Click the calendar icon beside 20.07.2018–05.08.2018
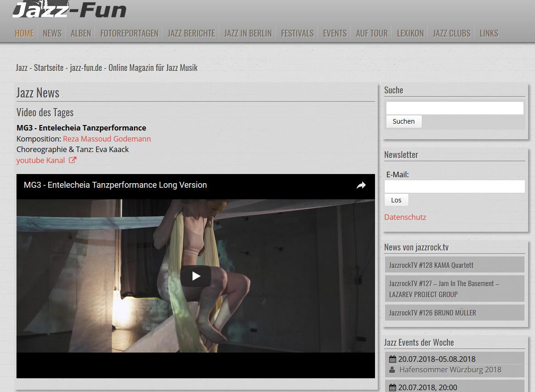The width and height of the screenshot is (535, 392). point(393,359)
